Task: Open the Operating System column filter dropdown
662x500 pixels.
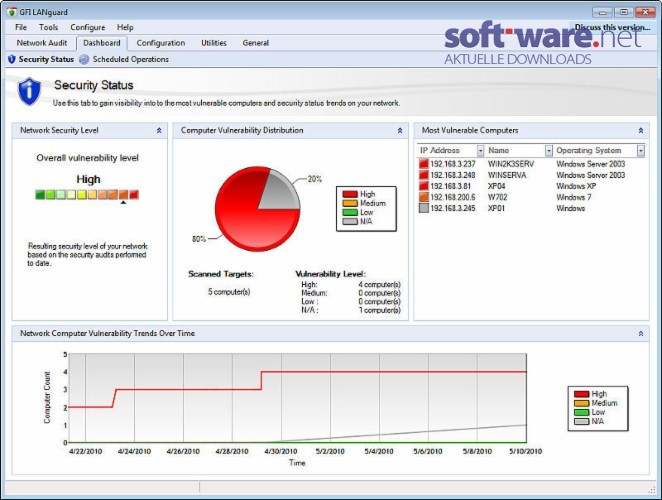Action: coord(641,151)
